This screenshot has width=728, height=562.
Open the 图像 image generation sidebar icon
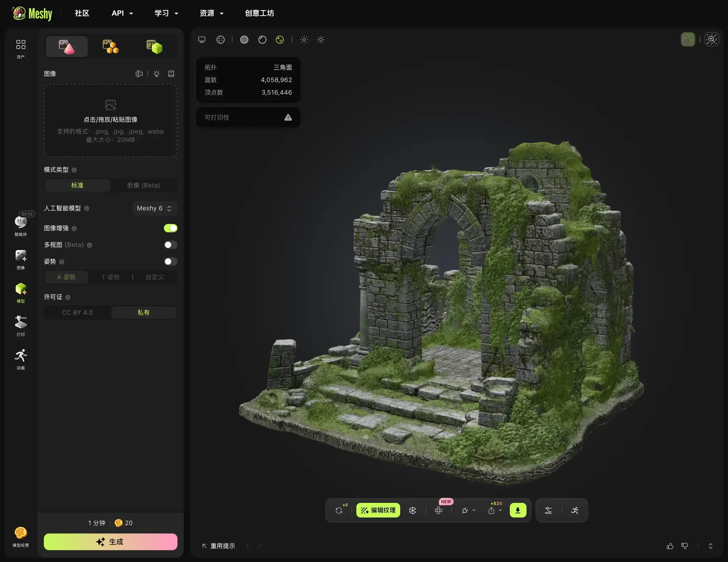[21, 259]
